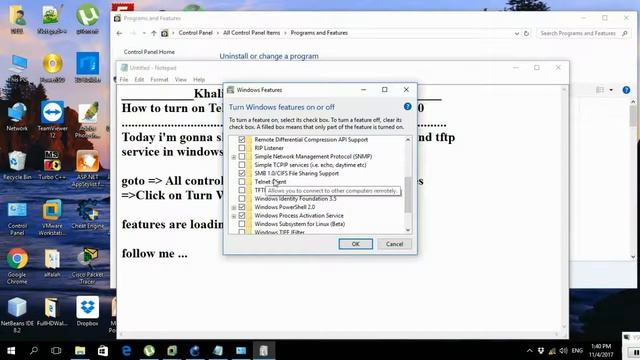
Task: Click Cancel in Windows Features dialog
Action: click(394, 244)
